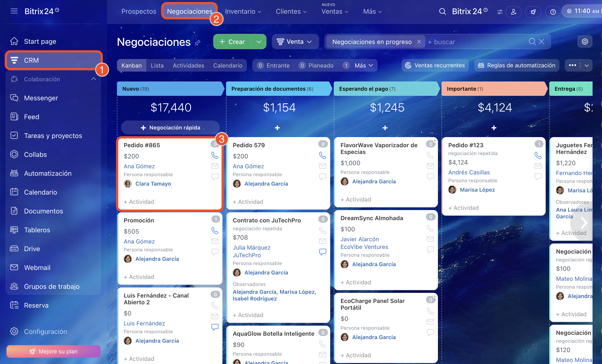Click Negociación rápida button
Viewport: 602px width, 364px height.
(x=170, y=127)
